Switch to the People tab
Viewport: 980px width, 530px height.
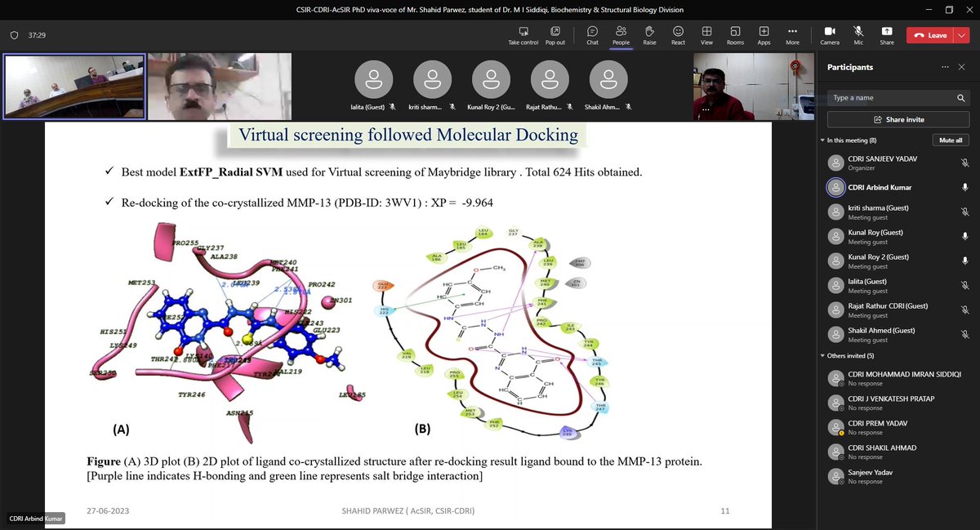tap(621, 34)
